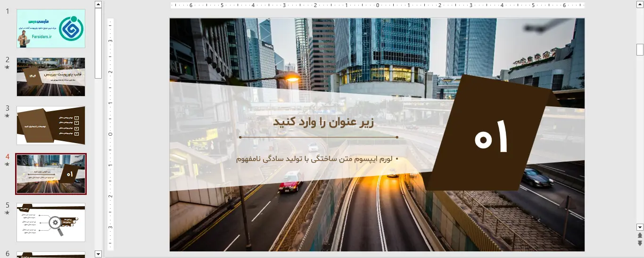
Task: Click slide number 1 label in panel
Action: click(x=7, y=11)
